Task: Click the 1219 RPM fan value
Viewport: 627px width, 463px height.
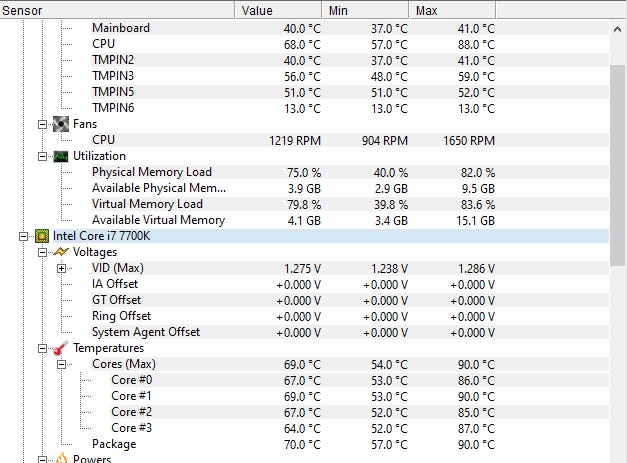Action: tap(295, 141)
